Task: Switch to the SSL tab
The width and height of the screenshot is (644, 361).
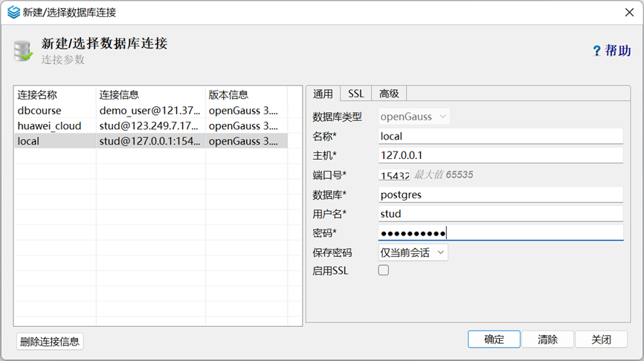Action: click(x=355, y=94)
